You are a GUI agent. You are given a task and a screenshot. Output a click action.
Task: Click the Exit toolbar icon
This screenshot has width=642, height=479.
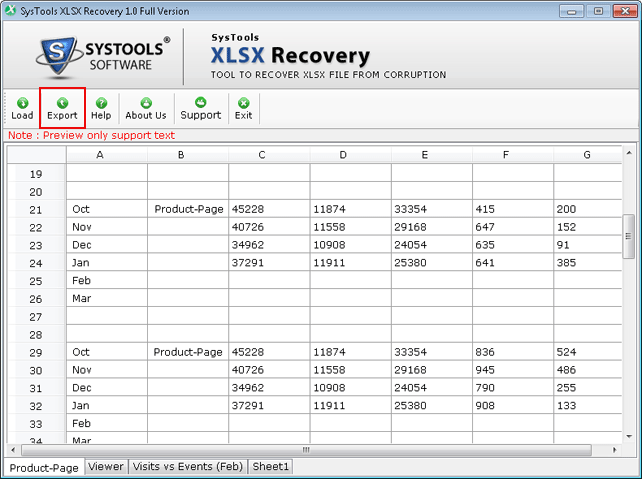pos(243,108)
